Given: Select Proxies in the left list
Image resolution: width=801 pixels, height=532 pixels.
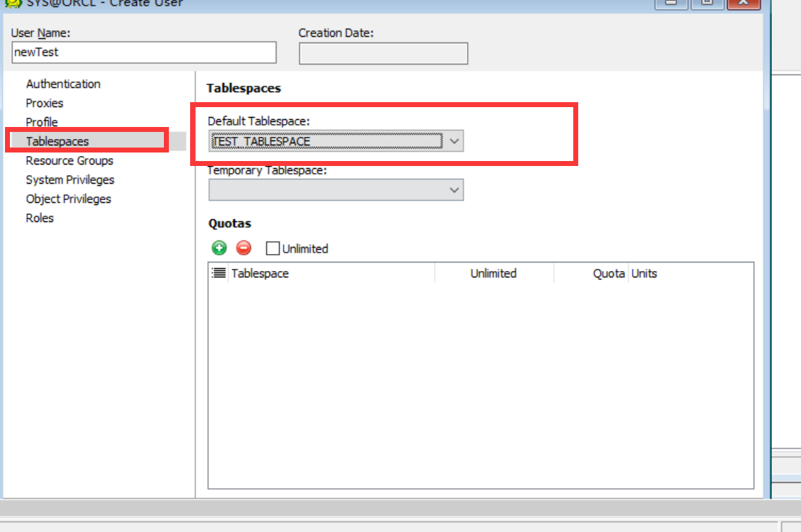Looking at the screenshot, I should (x=45, y=103).
